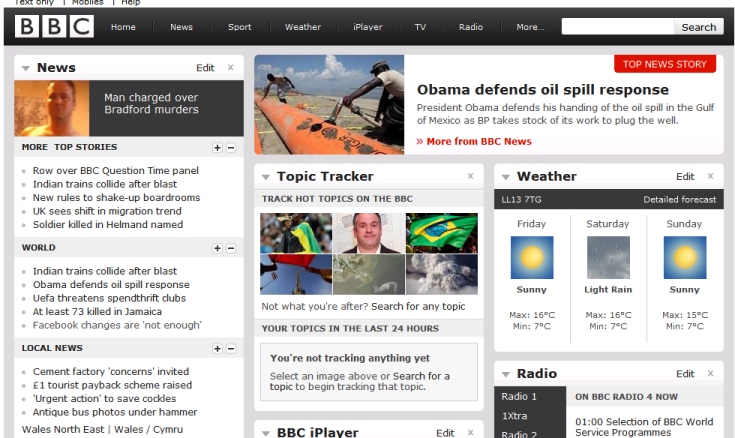
Task: Click Wales / Cymru link
Action: (149, 430)
